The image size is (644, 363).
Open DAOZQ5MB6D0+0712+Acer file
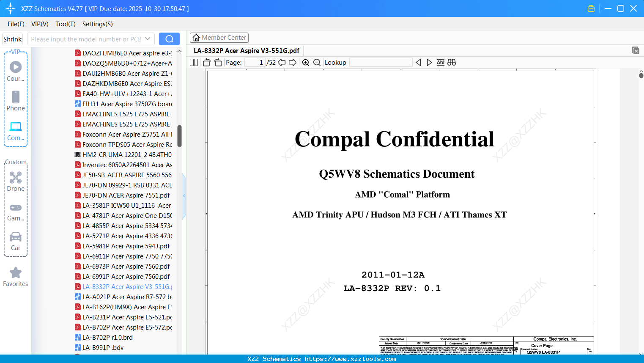(x=123, y=63)
